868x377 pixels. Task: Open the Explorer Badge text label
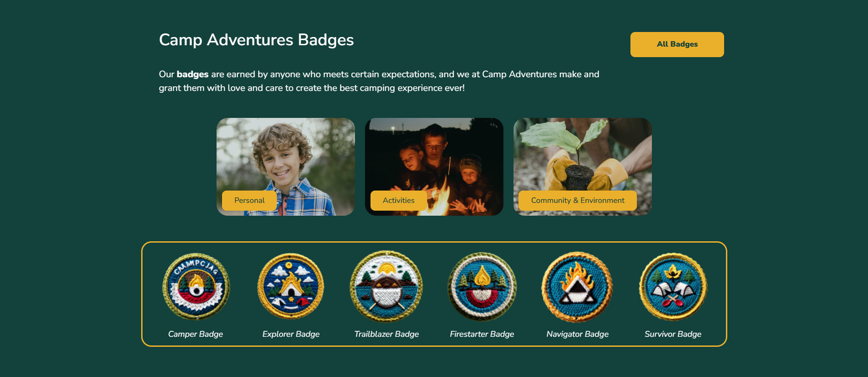click(x=291, y=334)
